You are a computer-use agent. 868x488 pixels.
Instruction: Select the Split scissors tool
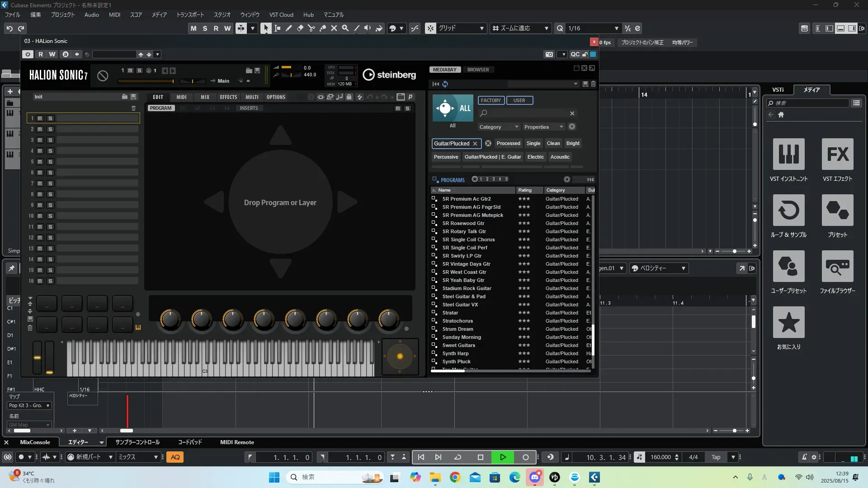click(311, 28)
